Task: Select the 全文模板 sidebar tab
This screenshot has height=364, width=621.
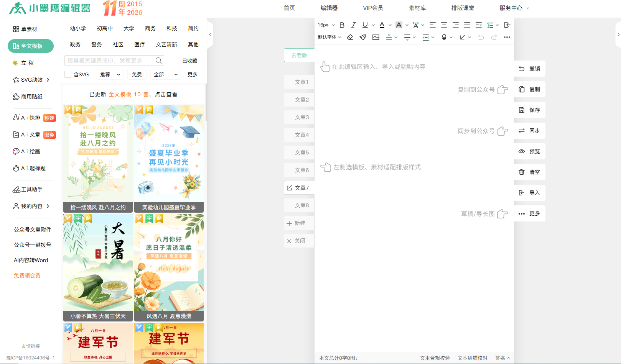Action: coord(31,46)
